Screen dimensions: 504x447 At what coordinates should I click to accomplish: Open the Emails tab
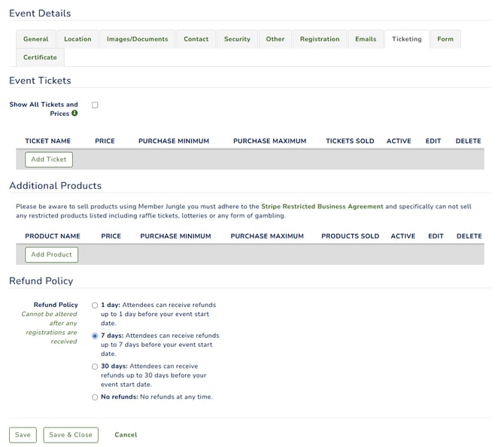pyautogui.click(x=366, y=39)
